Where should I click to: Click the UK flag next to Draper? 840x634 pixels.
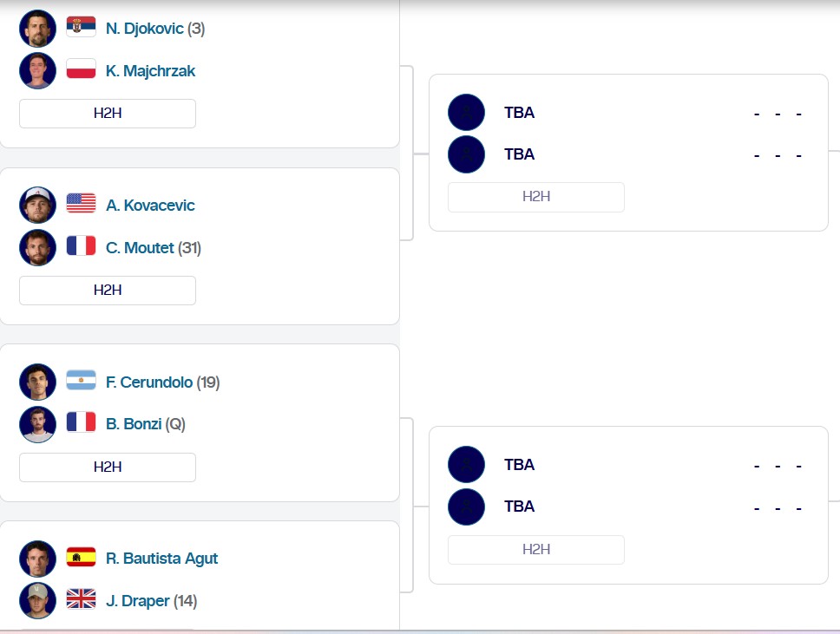click(x=81, y=600)
